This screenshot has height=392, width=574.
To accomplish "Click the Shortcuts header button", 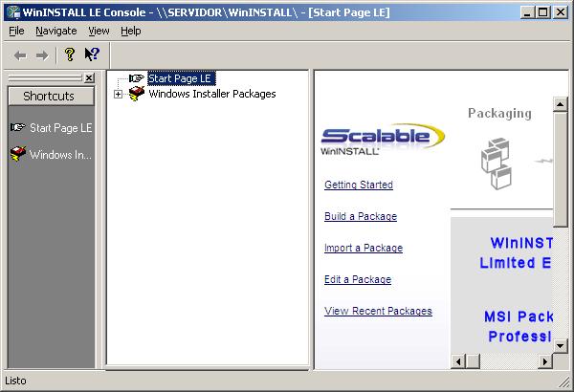I will coord(51,96).
